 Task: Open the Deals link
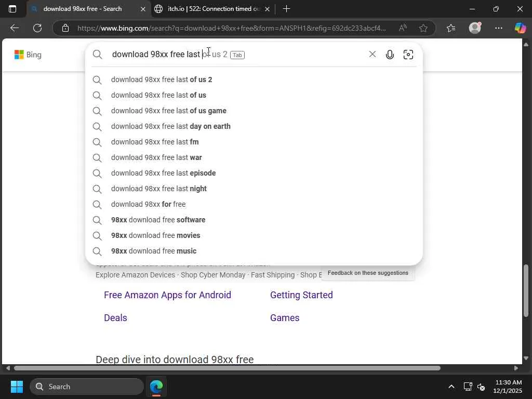tap(115, 318)
